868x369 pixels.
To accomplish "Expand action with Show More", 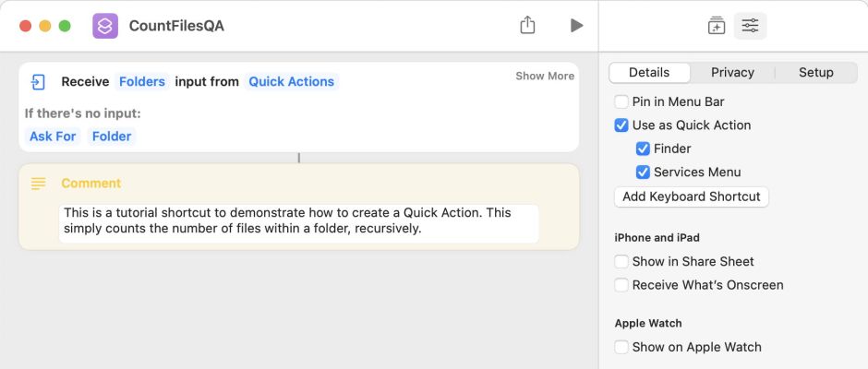I will tap(545, 77).
